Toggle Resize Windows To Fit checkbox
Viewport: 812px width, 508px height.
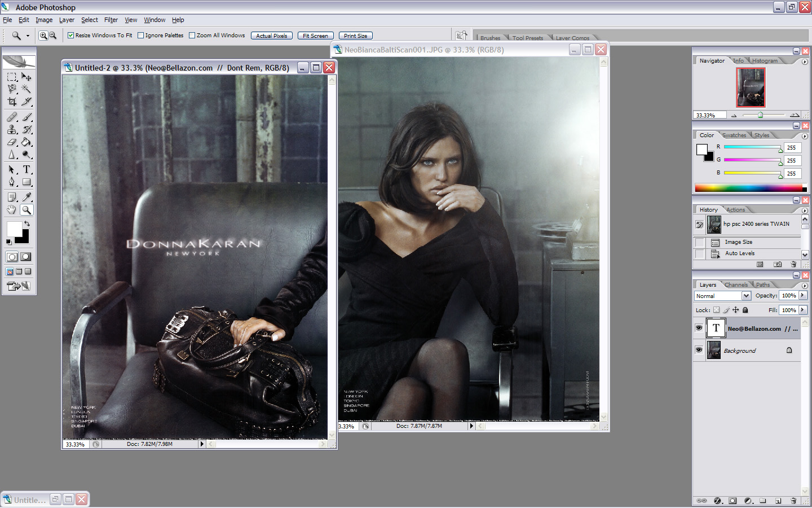tap(71, 35)
